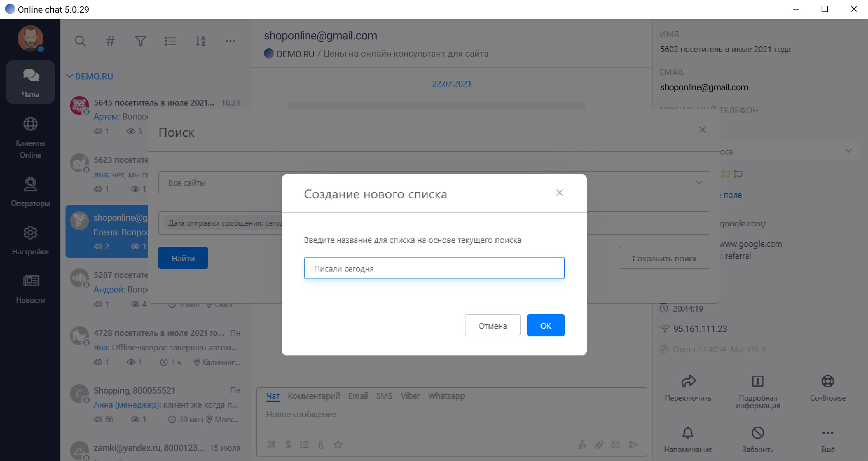
Task: Switch to the Комментарий tab
Action: (x=313, y=396)
